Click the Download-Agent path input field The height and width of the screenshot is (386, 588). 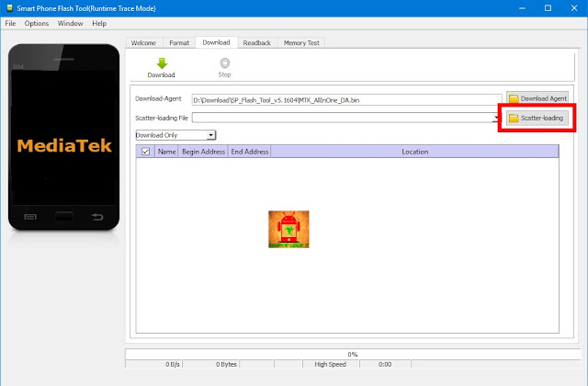(346, 100)
